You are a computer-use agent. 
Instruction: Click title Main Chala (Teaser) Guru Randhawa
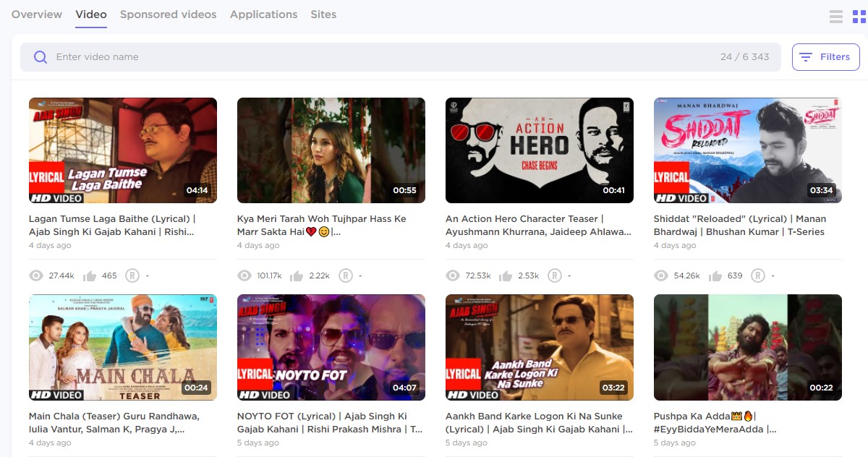click(x=114, y=422)
